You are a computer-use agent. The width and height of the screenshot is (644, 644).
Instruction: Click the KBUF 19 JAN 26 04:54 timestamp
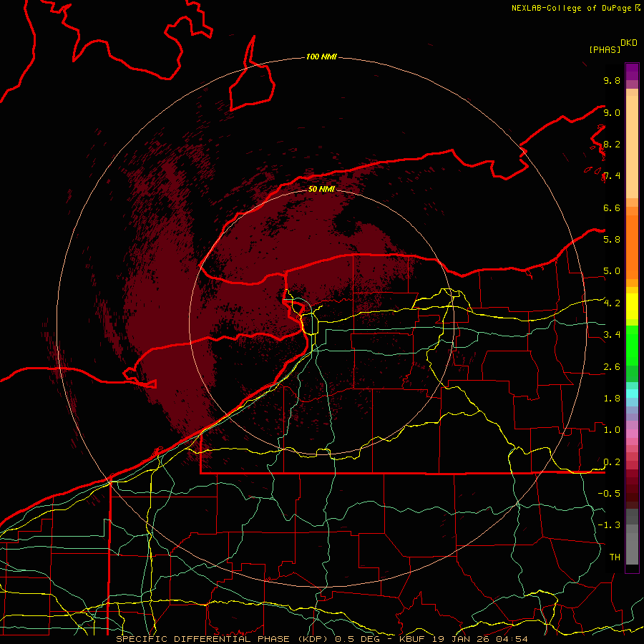coord(463,639)
